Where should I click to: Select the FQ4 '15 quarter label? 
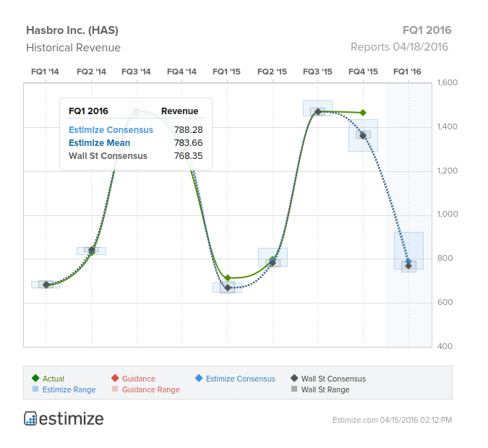[363, 72]
